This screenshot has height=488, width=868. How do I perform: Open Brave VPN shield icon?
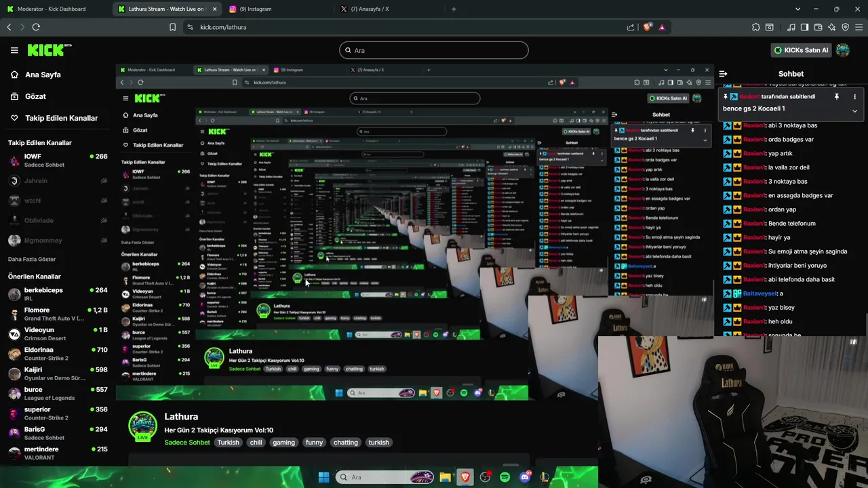click(x=845, y=27)
